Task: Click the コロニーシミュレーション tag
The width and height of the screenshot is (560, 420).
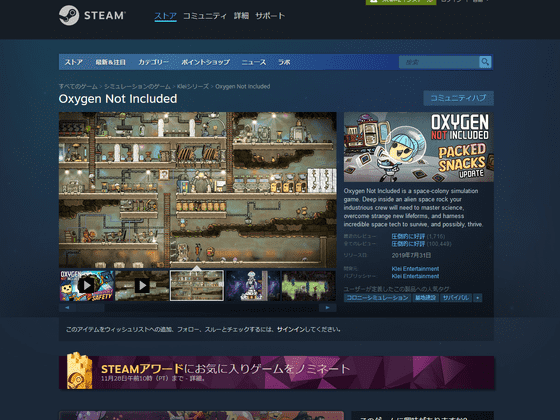Action: coord(378,298)
